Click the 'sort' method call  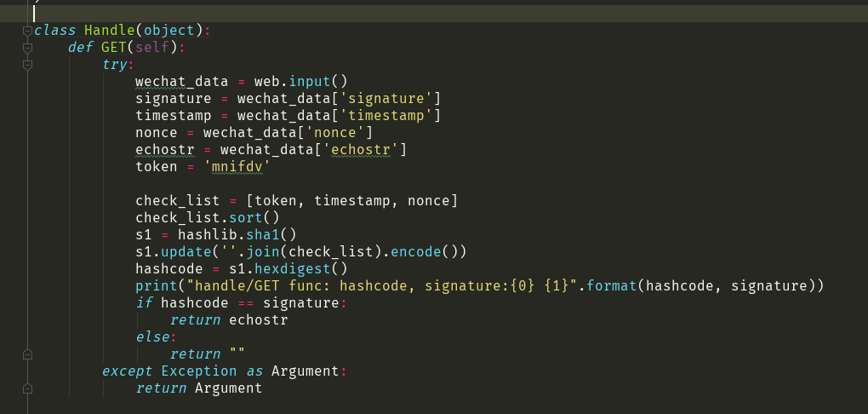tap(245, 218)
